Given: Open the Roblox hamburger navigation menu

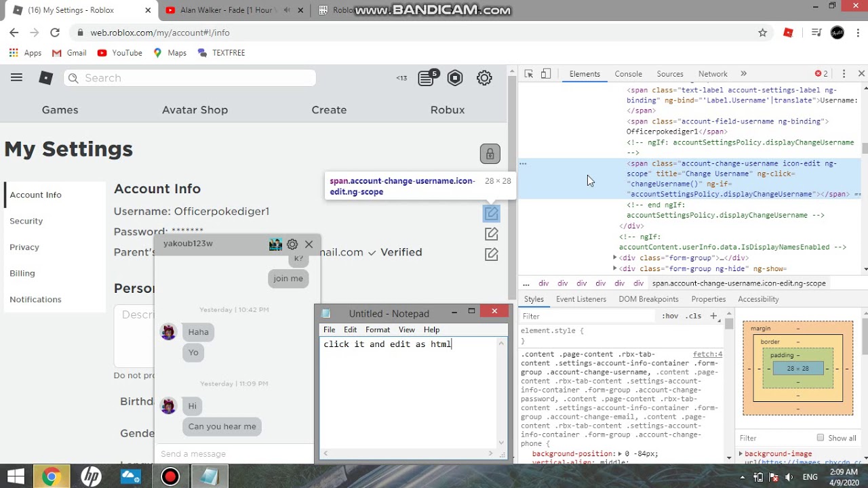Looking at the screenshot, I should pyautogui.click(x=16, y=78).
